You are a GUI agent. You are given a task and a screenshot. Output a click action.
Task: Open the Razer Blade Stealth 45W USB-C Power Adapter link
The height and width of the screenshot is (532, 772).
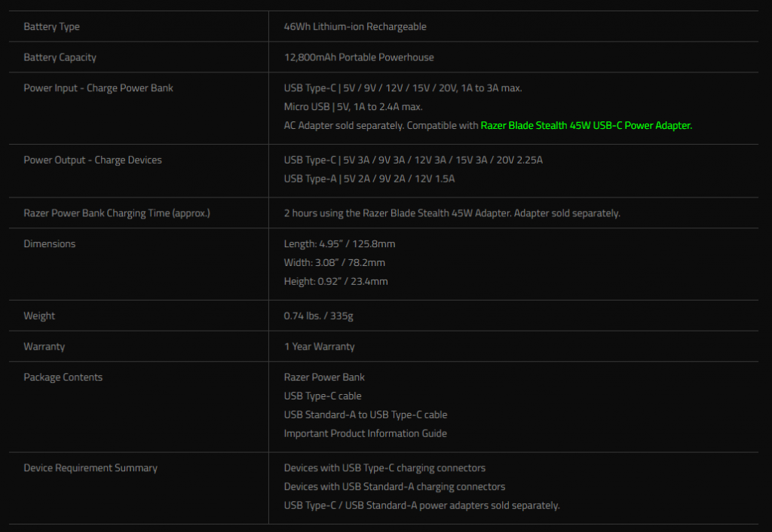[x=586, y=126]
